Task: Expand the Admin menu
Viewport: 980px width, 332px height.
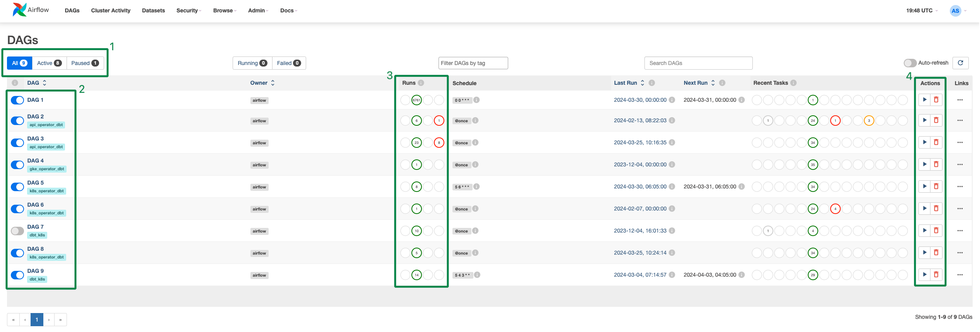Action: point(258,10)
